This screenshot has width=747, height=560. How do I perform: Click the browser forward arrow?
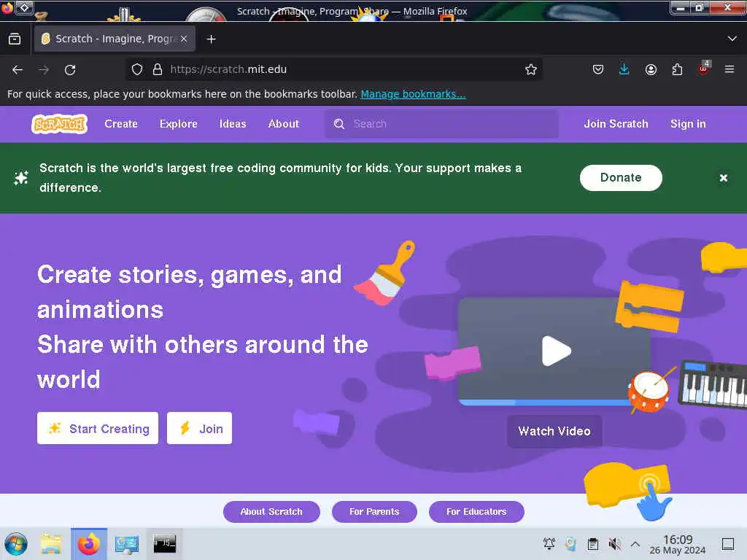click(x=44, y=70)
